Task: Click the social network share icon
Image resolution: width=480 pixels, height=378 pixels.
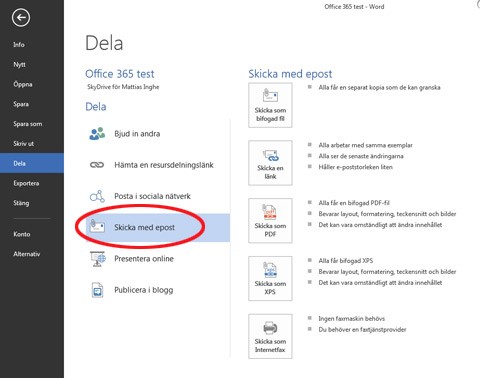Action: (x=97, y=196)
